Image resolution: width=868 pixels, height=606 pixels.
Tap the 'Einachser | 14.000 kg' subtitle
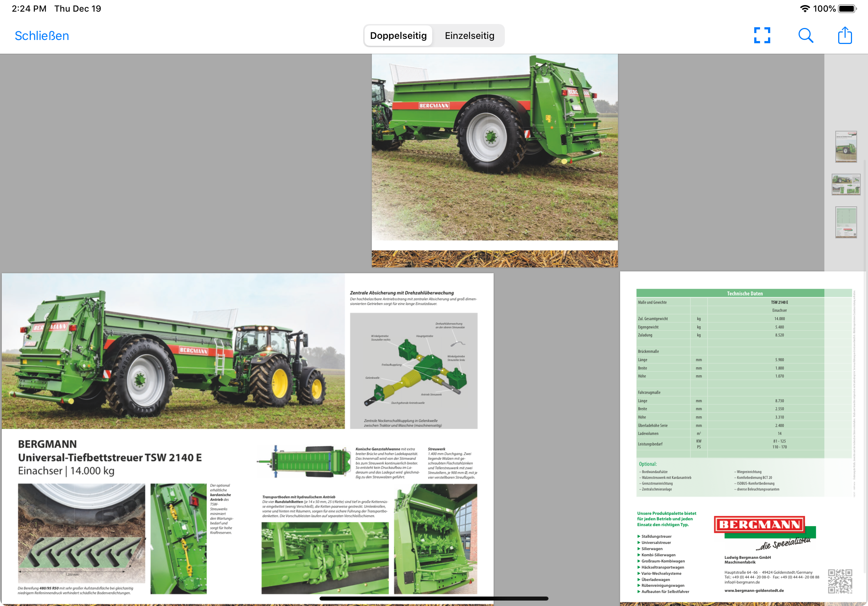66,471
